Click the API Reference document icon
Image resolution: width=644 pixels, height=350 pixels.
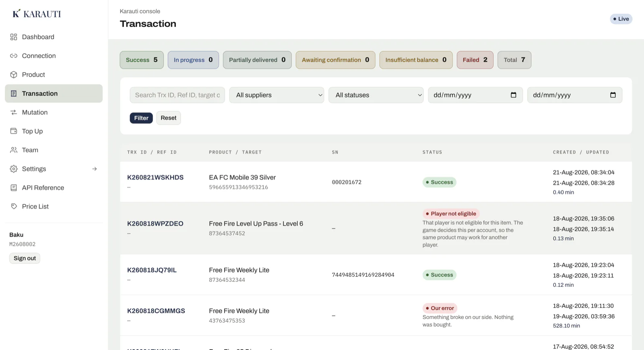[14, 188]
